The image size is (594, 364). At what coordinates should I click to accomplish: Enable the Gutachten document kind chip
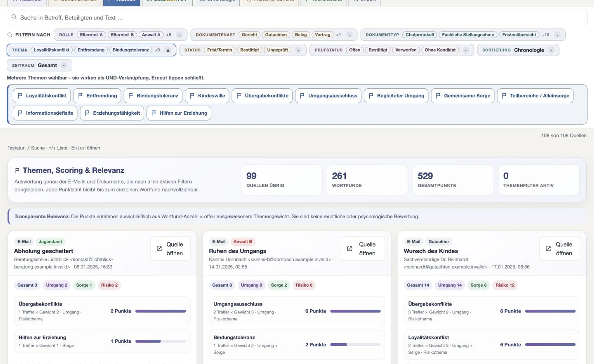point(276,35)
